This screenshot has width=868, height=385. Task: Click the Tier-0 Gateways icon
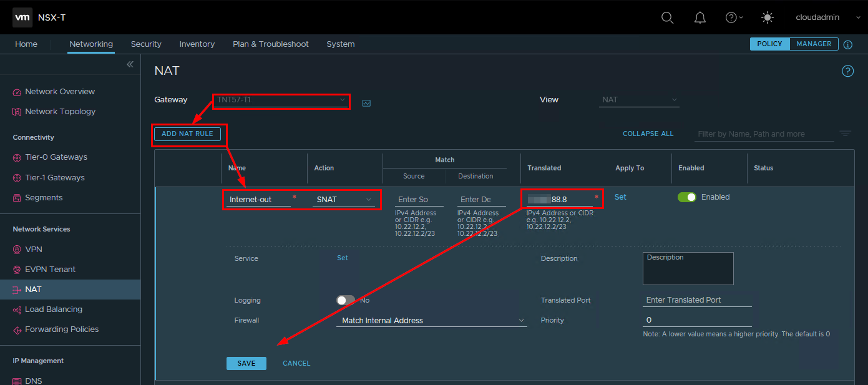(17, 157)
